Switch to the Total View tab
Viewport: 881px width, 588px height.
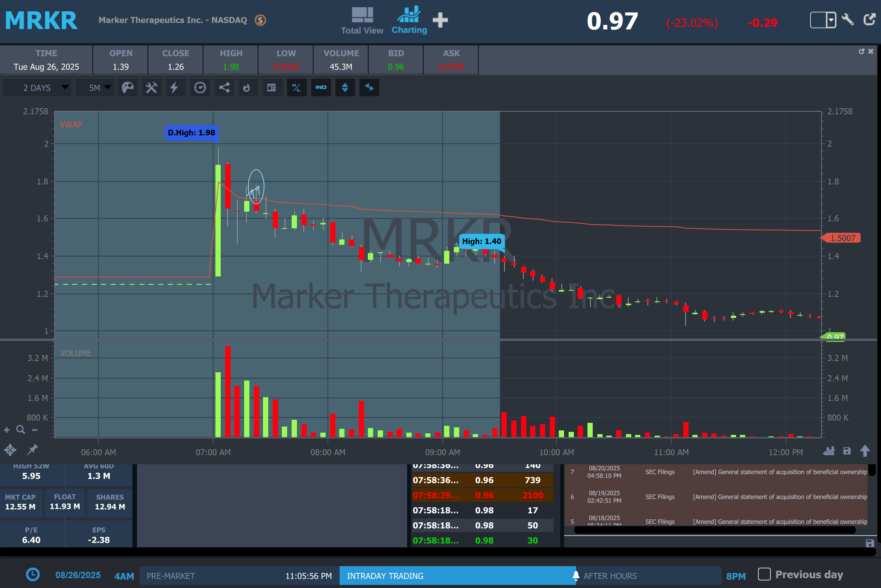pos(362,21)
